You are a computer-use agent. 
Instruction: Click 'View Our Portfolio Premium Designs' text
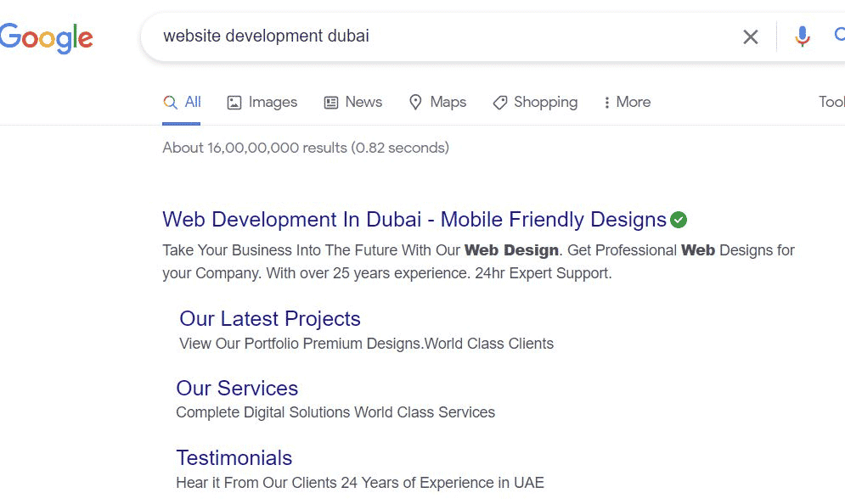pos(367,344)
